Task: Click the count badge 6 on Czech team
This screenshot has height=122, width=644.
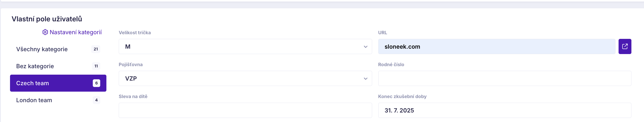Action: [x=96, y=83]
